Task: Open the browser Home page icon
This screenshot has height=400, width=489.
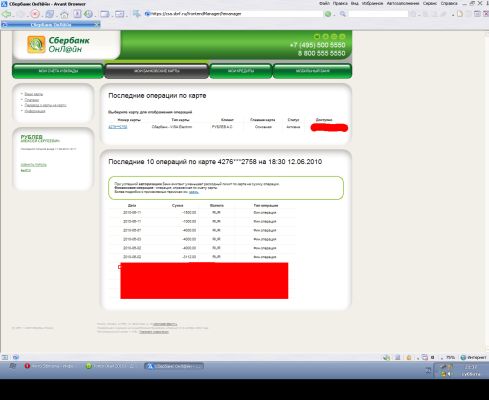Action: pyautogui.click(x=64, y=14)
